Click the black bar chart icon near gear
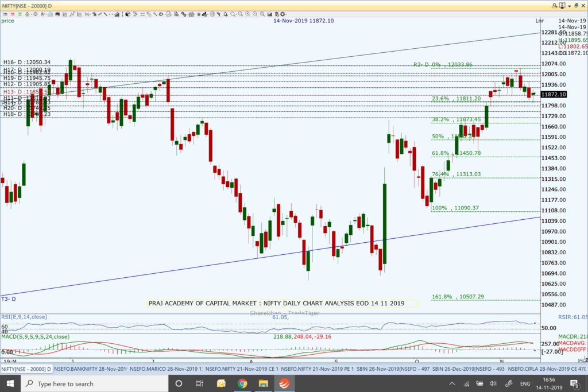 tap(270, 14)
